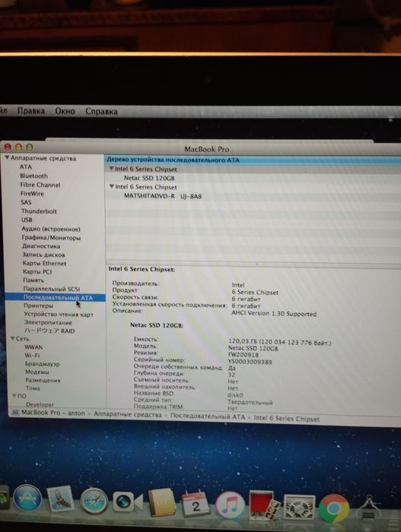
Task: Select Netac SSD 120GB in device tree
Action: 149,178
